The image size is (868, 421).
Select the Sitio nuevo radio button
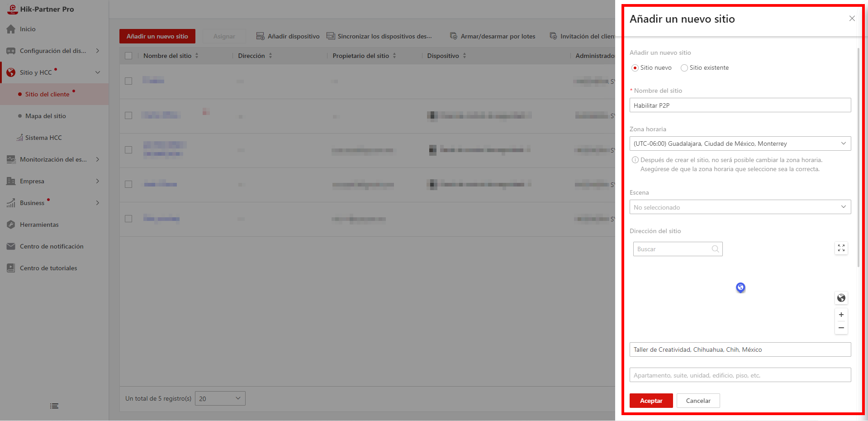(x=635, y=68)
